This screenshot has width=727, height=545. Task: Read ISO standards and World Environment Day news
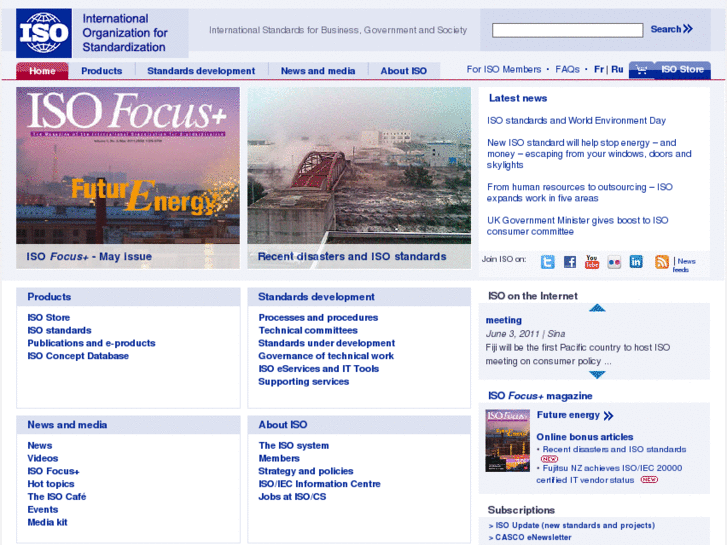point(576,121)
